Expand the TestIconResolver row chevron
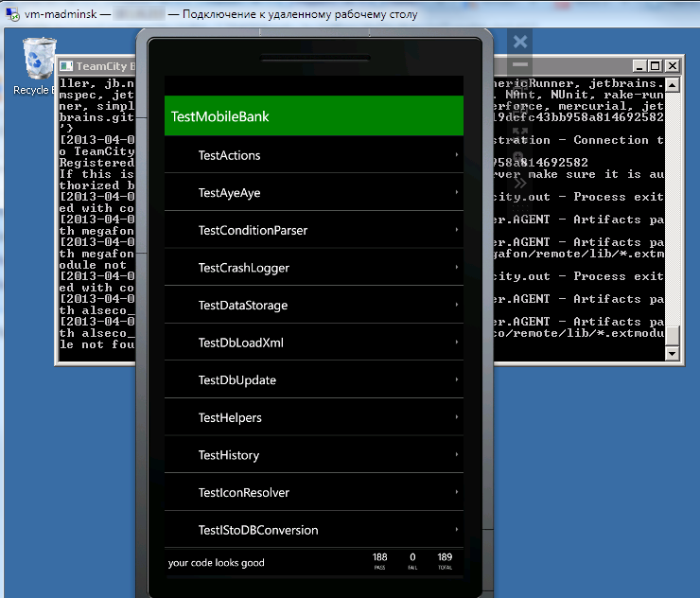The image size is (700, 598). [457, 492]
